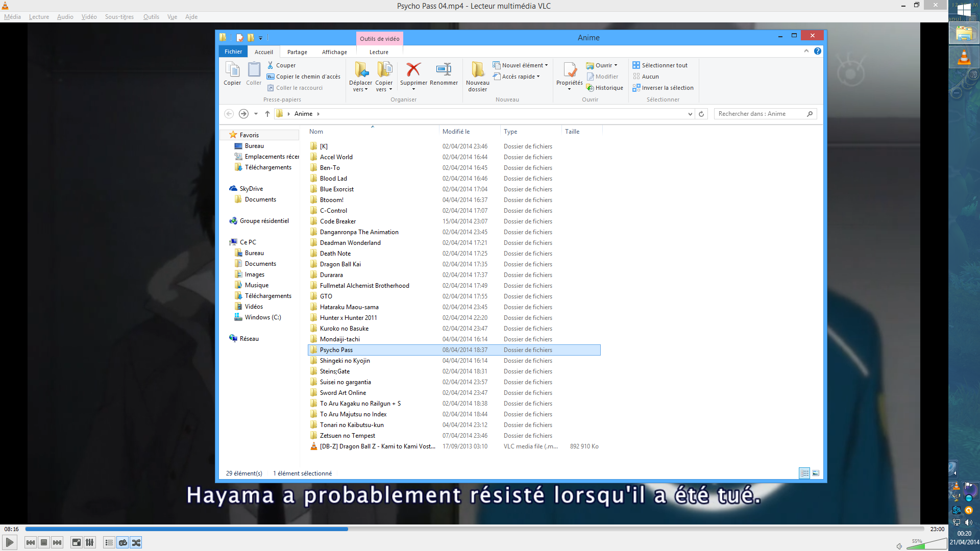Expand address bar history dropdown
Viewport: 980px width, 551px height.
click(690, 114)
